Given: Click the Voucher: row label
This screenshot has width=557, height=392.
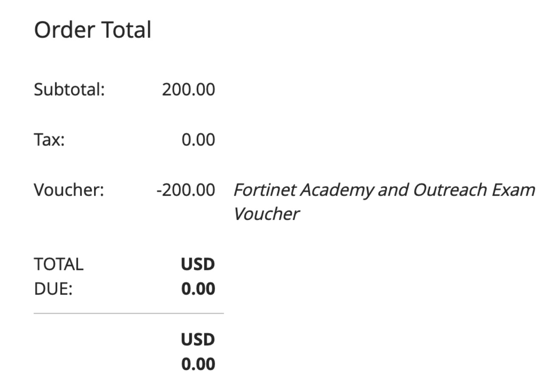Looking at the screenshot, I should (69, 190).
